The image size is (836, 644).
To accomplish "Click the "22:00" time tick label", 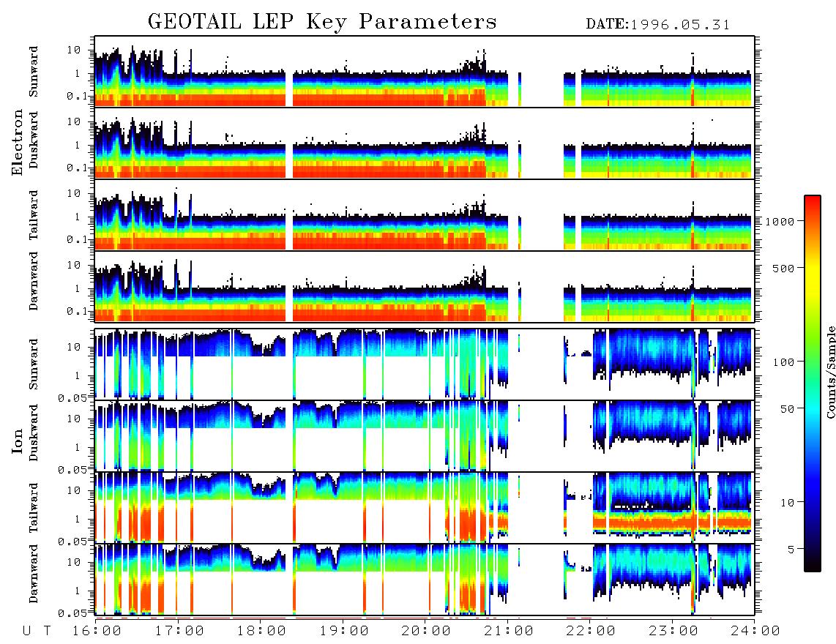I will coord(591,631).
